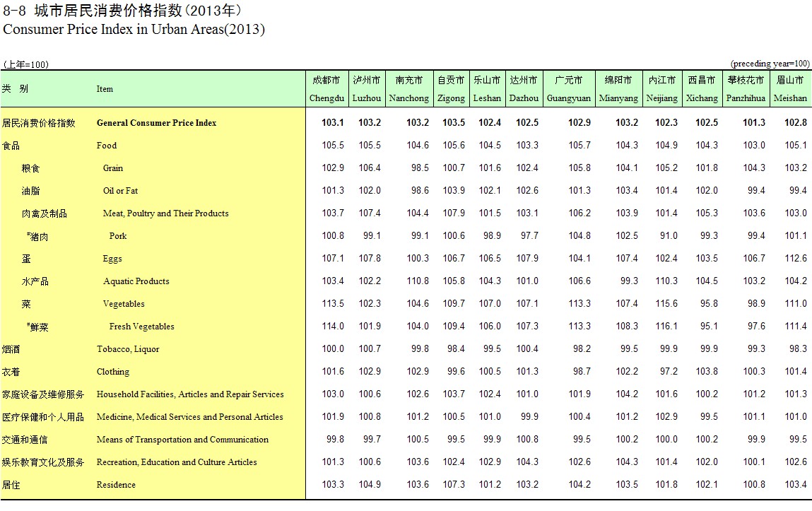Select the Dazhou column header
The image size is (812, 511).
(524, 89)
